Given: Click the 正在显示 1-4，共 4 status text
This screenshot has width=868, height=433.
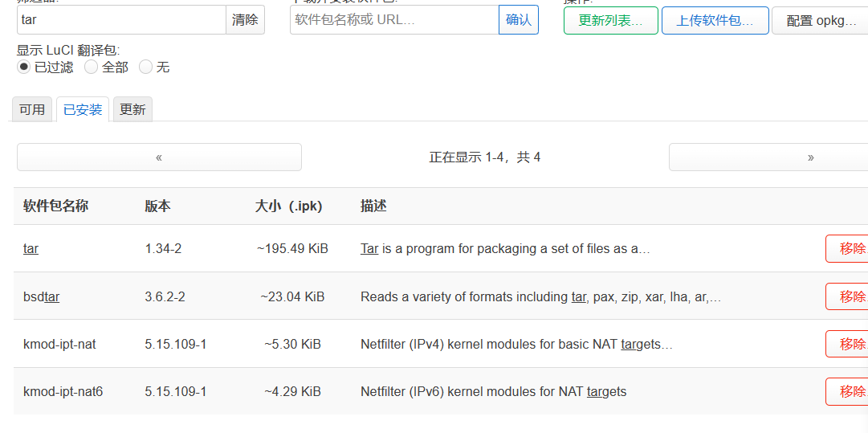Looking at the screenshot, I should coord(485,157).
